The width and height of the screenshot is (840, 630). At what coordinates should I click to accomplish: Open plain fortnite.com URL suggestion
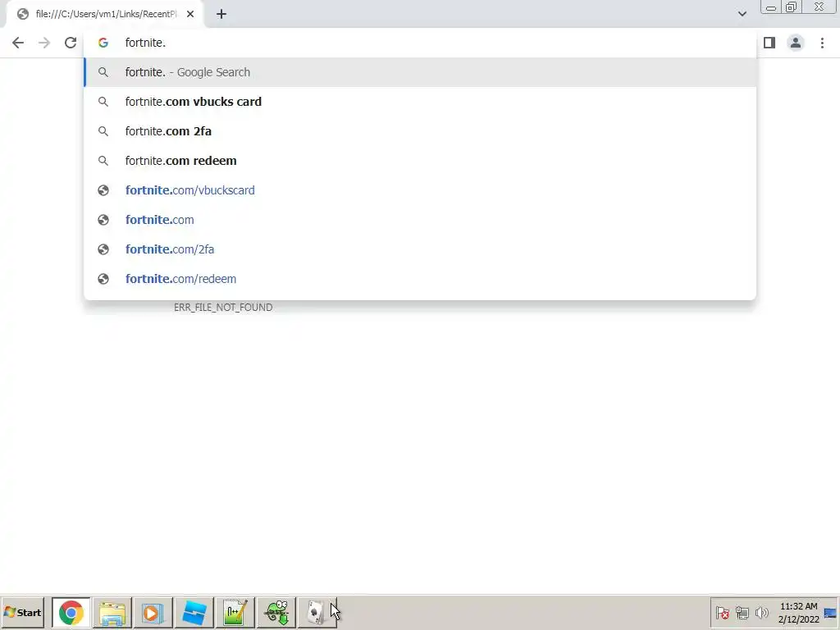[420, 220]
